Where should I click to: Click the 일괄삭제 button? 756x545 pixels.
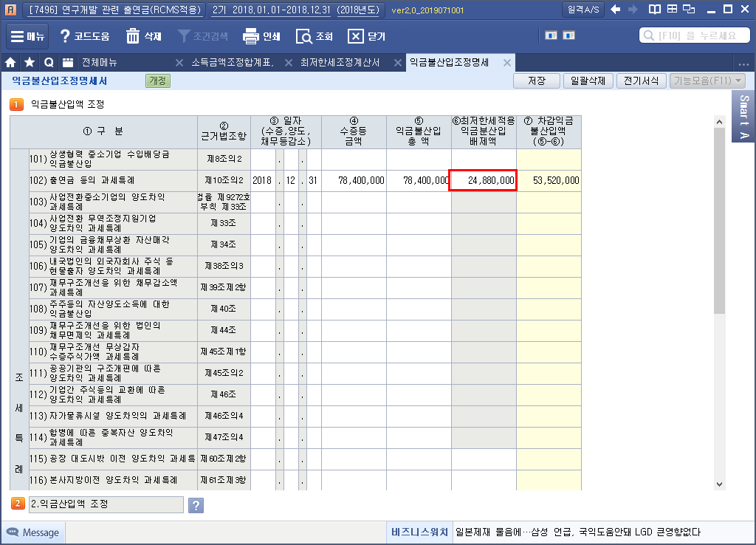click(x=588, y=80)
